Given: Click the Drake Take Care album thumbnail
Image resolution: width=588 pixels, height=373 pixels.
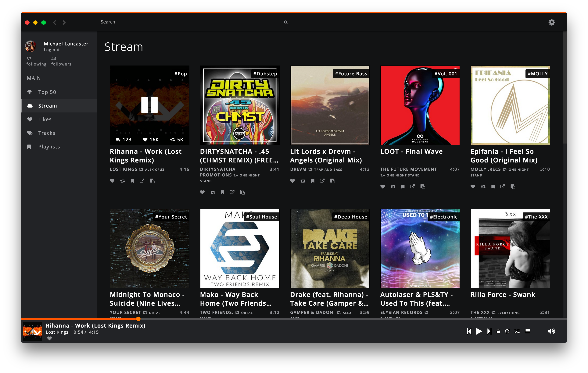Looking at the screenshot, I should [x=330, y=248].
